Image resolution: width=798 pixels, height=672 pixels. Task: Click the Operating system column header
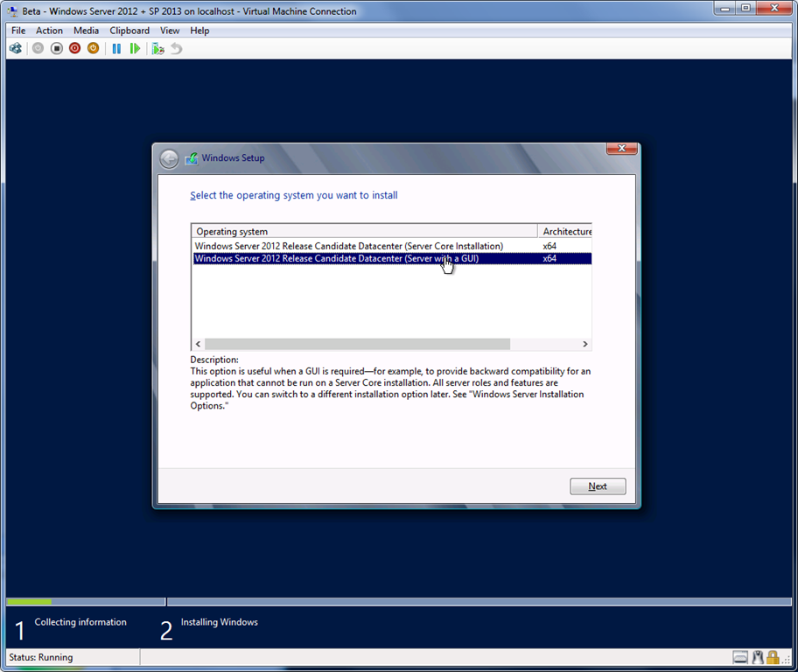[364, 231]
